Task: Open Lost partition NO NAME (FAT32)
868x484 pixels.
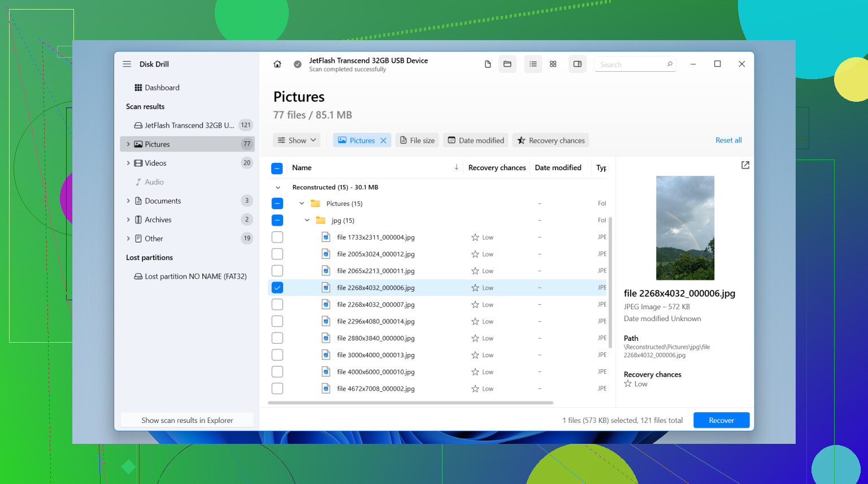Action: click(x=190, y=276)
